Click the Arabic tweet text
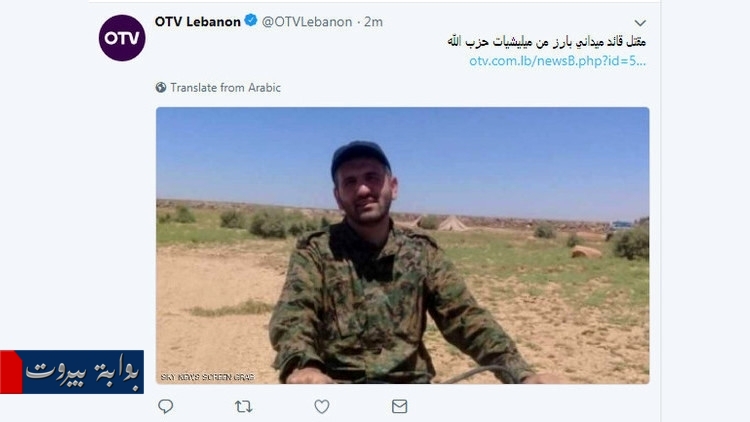 547,42
